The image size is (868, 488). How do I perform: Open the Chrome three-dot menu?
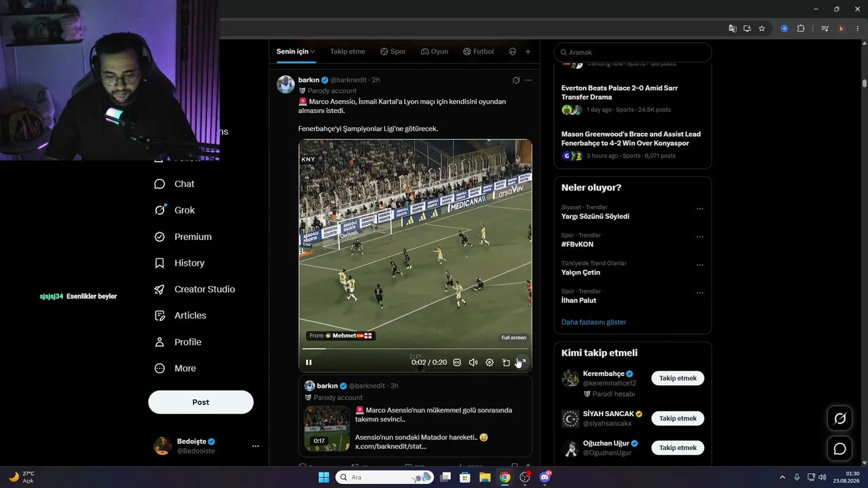click(856, 28)
